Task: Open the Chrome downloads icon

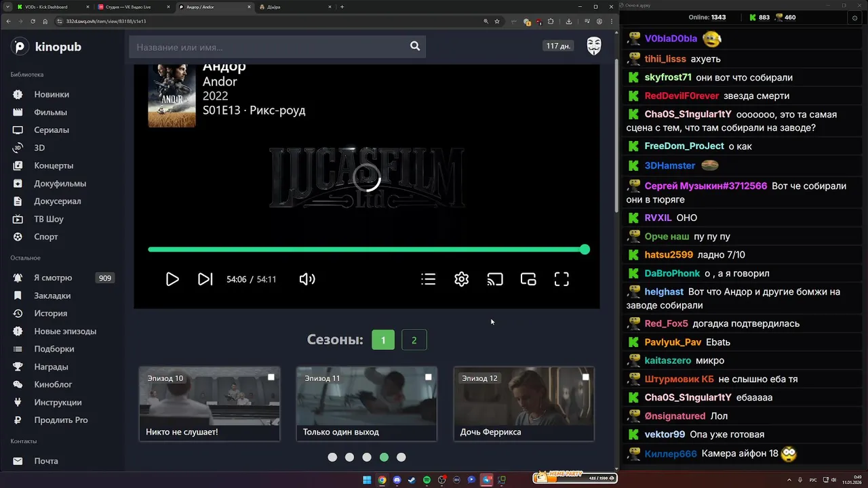Action: point(568,21)
